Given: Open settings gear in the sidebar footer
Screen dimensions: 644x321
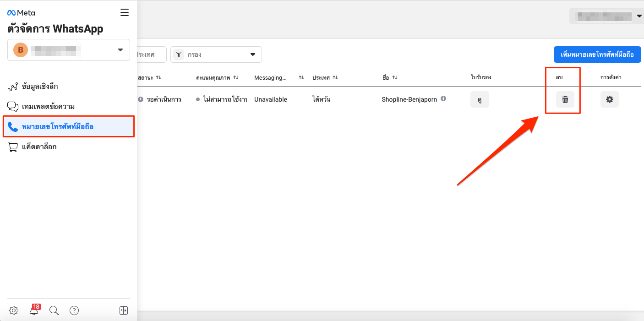Looking at the screenshot, I should (14, 310).
